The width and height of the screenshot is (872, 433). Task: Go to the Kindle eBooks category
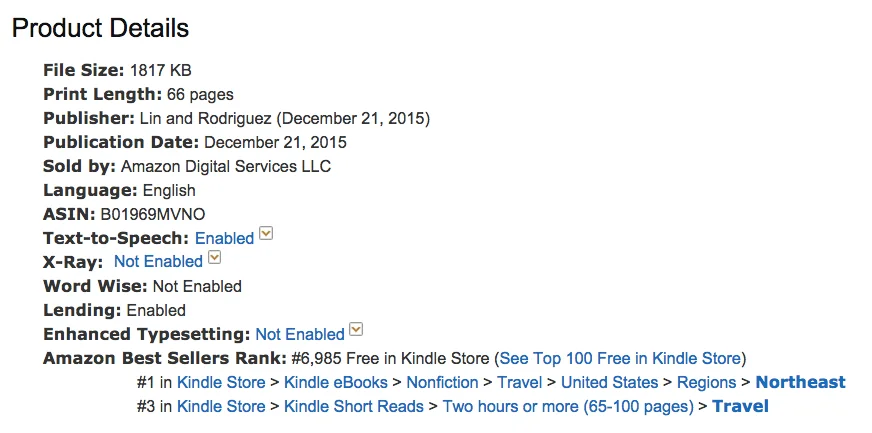click(336, 382)
